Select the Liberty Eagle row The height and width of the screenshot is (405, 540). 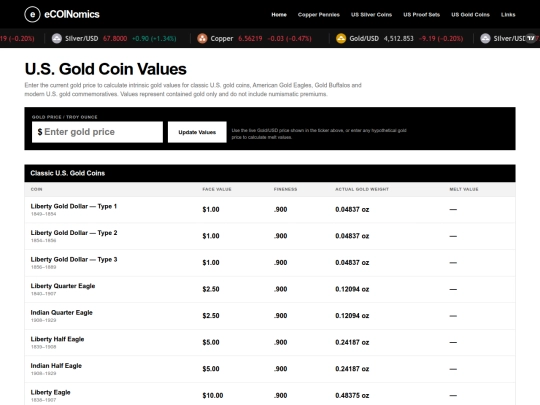click(270, 395)
